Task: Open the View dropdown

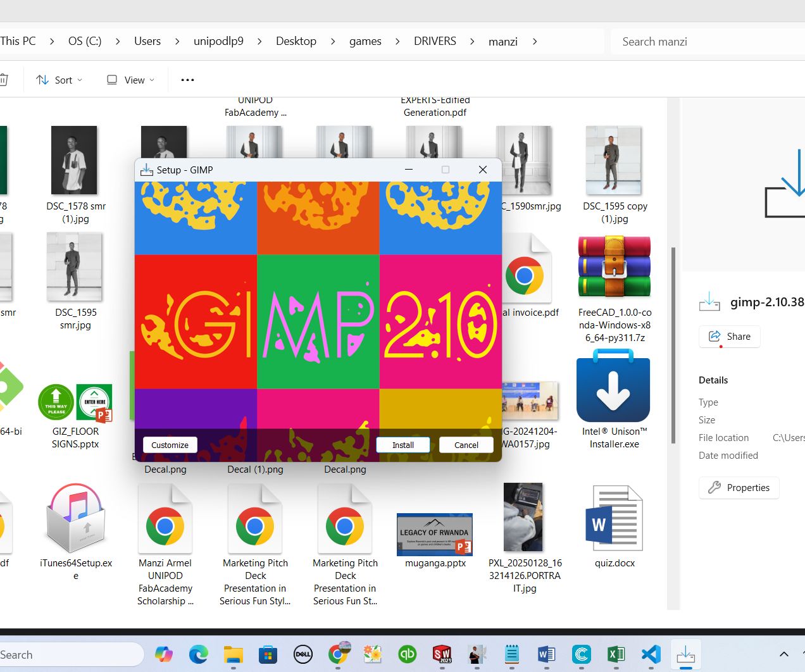Action: tap(130, 80)
